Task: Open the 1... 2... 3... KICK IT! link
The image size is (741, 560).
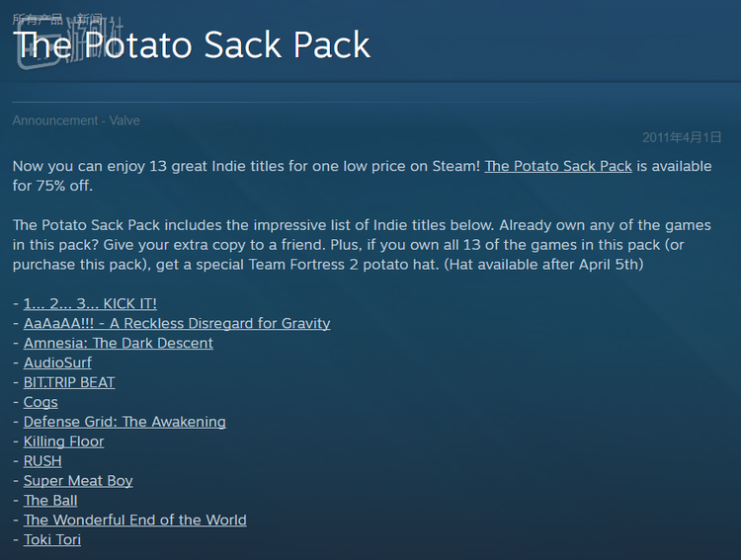Action: point(90,303)
